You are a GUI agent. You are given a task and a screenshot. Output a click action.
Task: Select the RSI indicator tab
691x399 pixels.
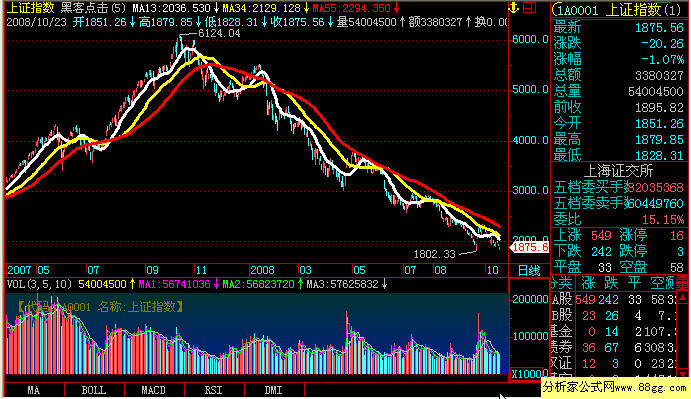[214, 390]
